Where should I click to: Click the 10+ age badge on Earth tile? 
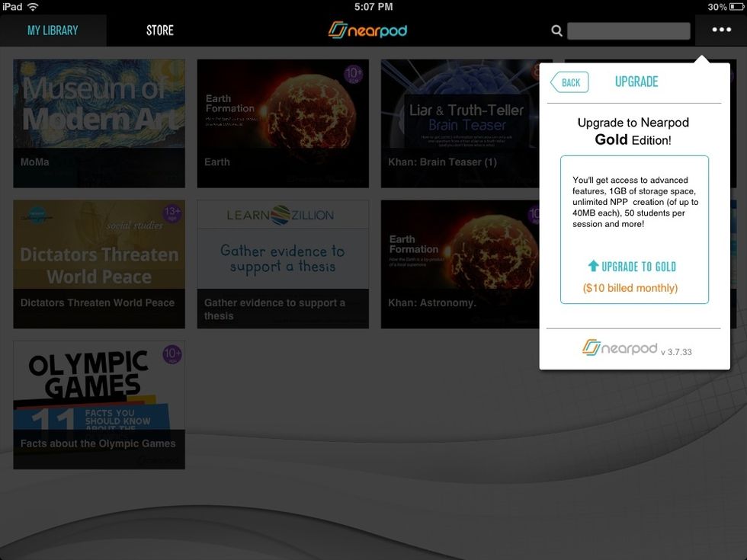tap(354, 74)
